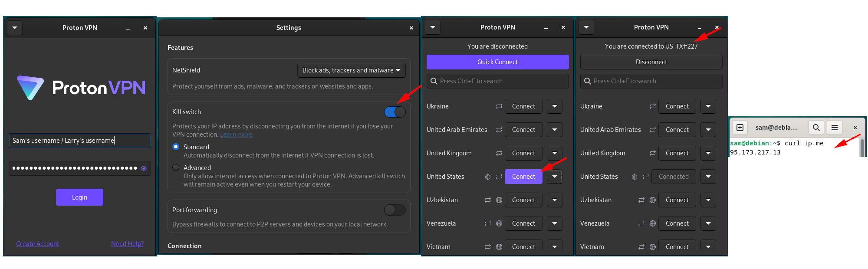868x269 pixels.
Task: Close the Settings window
Action: [411, 28]
